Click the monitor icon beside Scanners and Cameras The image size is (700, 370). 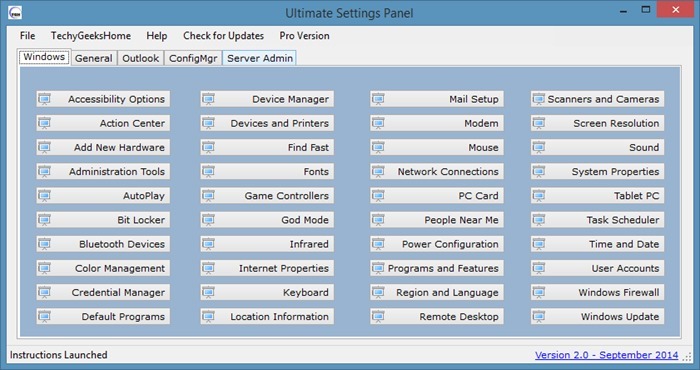pos(539,99)
